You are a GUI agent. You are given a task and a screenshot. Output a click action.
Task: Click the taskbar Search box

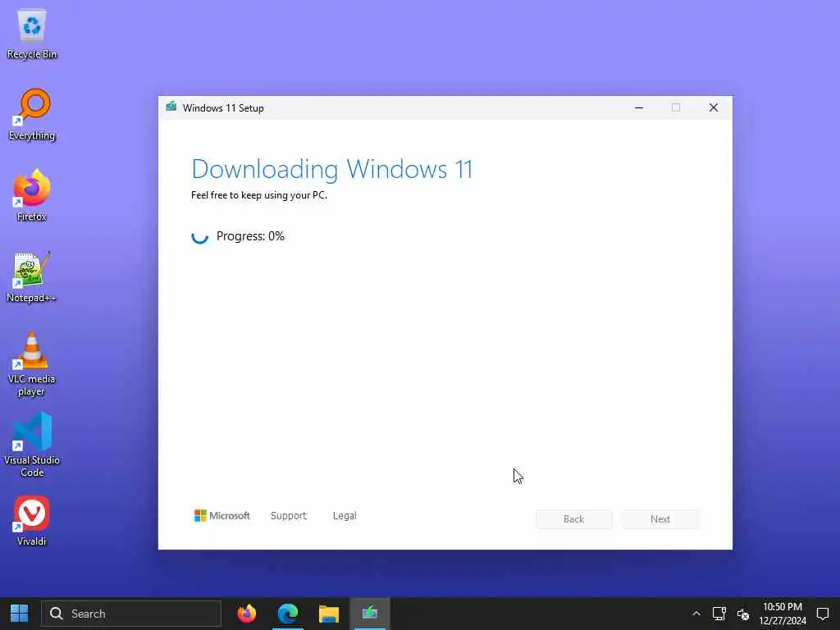[x=131, y=614]
